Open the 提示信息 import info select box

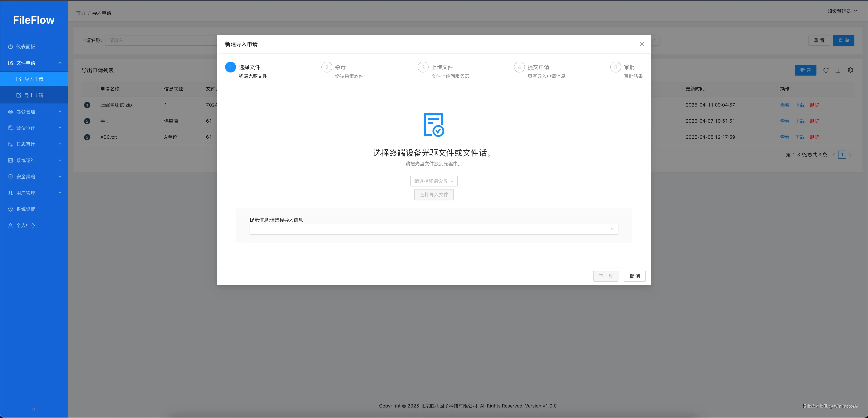(x=434, y=229)
